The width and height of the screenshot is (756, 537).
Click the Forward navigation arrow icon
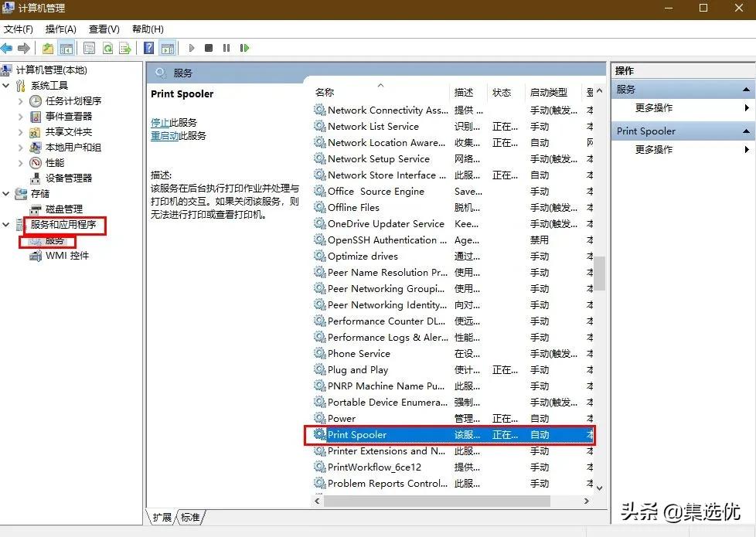[24, 48]
